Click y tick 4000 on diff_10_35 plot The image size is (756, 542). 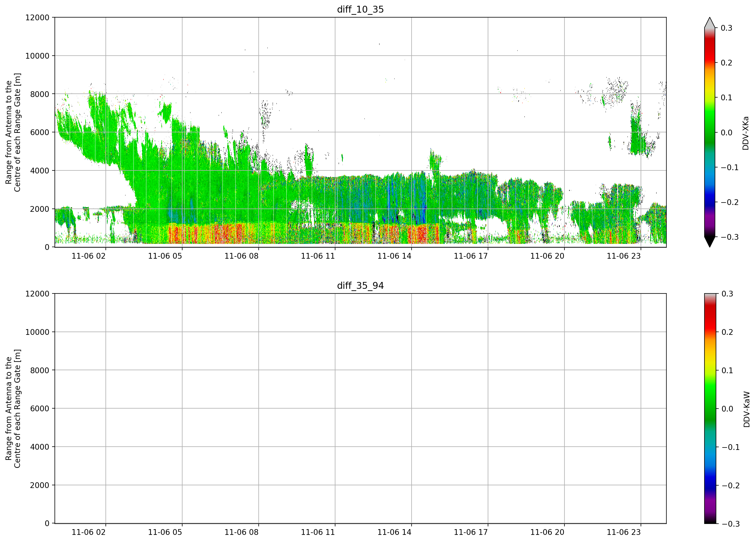40,171
